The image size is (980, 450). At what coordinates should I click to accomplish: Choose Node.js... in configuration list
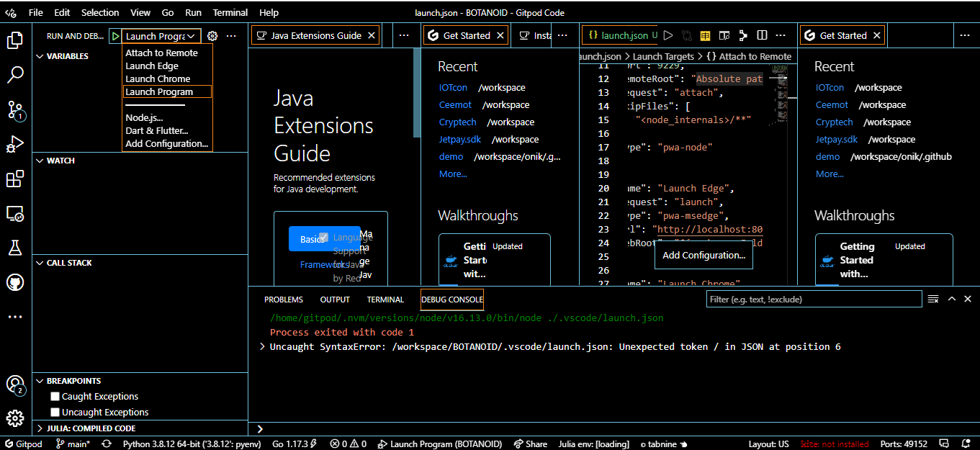click(168, 117)
